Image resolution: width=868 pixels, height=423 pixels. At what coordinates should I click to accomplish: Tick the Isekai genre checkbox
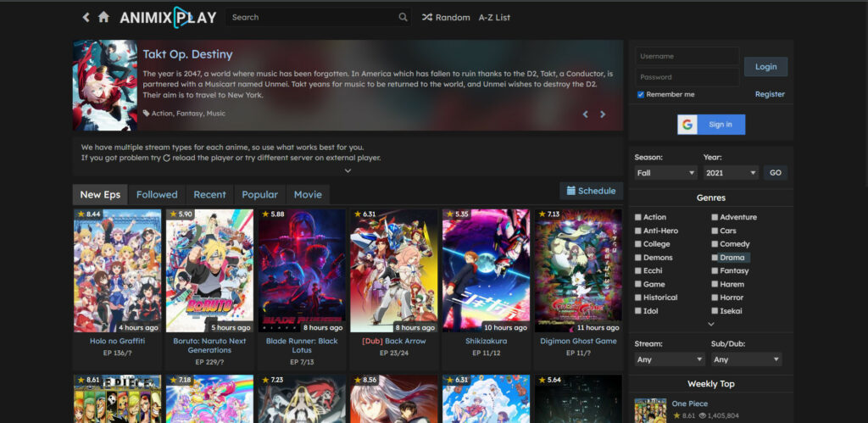click(715, 311)
